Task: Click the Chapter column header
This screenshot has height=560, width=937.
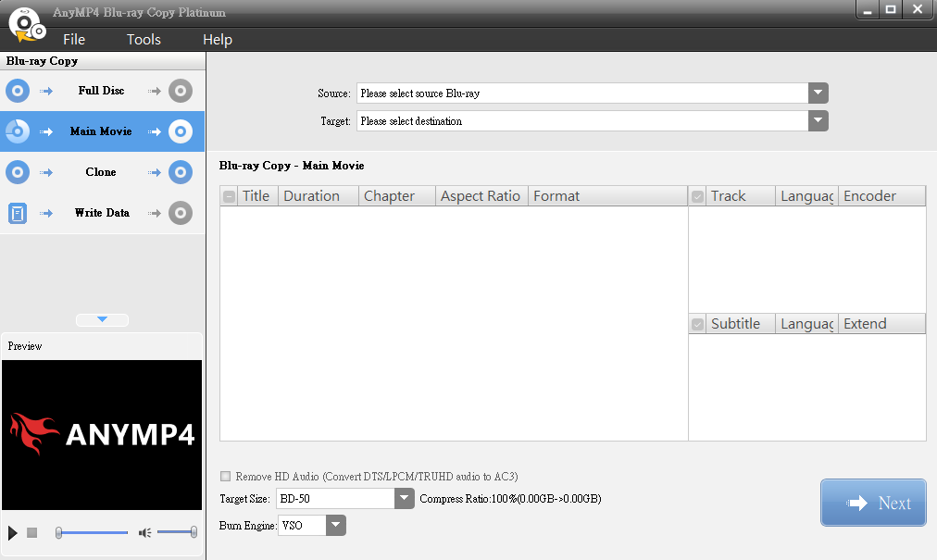Action: click(397, 196)
